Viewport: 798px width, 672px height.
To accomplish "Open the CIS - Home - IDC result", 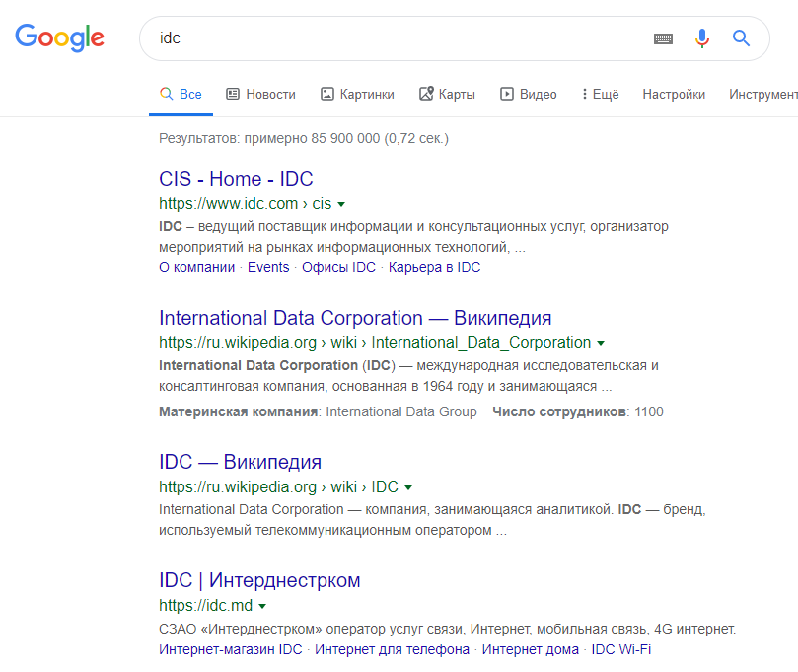I will (236, 179).
